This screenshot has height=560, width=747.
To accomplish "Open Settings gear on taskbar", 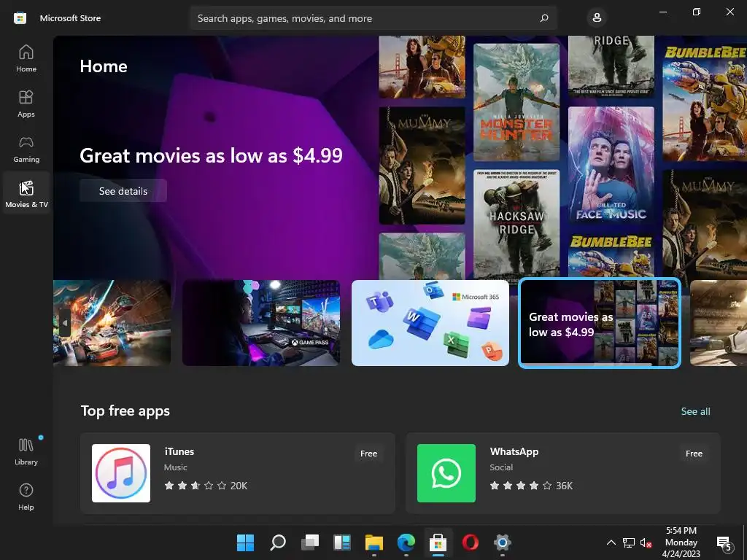I will tap(502, 542).
